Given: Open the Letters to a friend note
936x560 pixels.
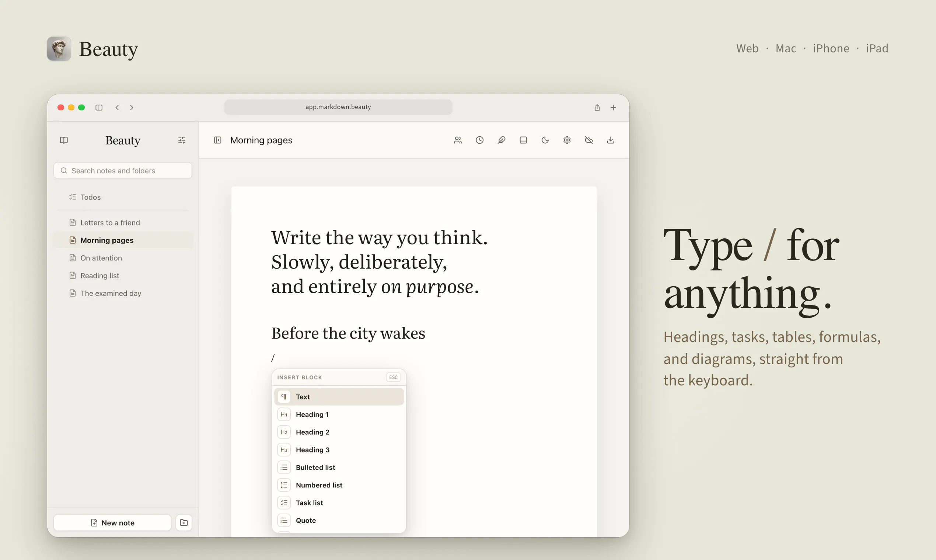Looking at the screenshot, I should 123,223.
